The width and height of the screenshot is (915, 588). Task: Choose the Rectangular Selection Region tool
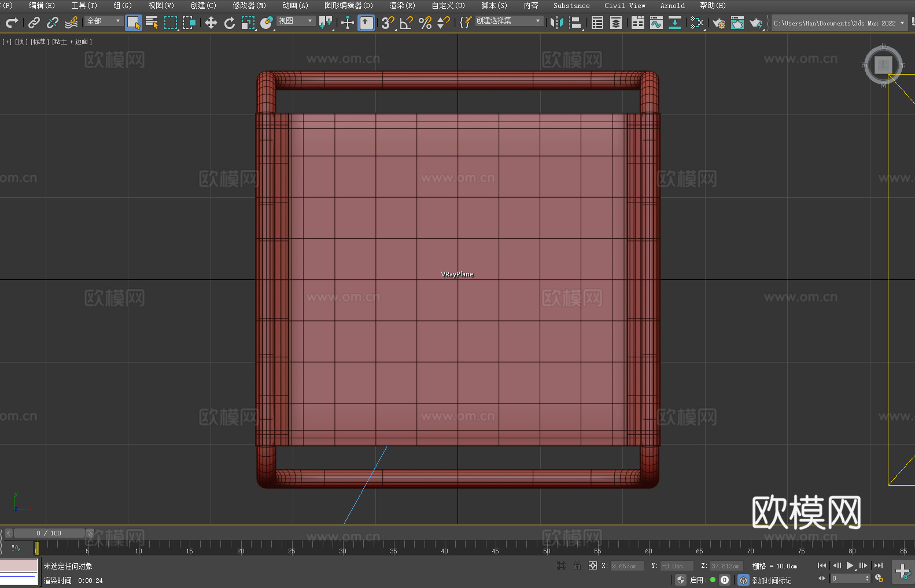[171, 23]
